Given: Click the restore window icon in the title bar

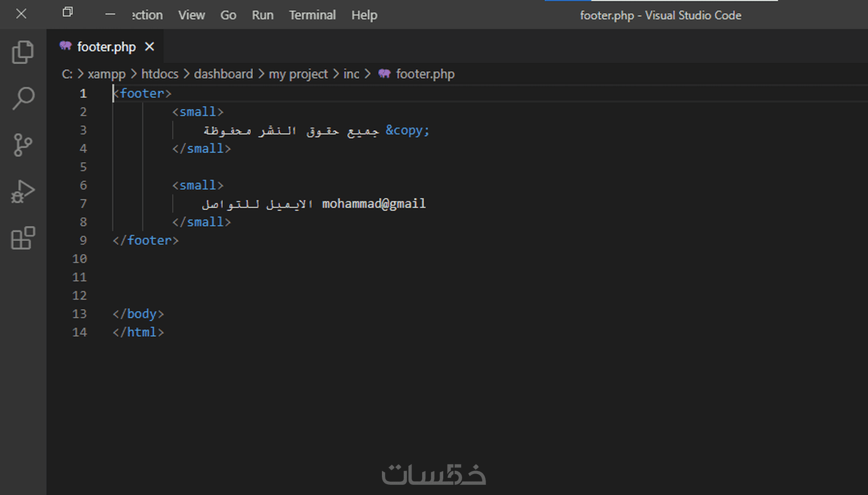Looking at the screenshot, I should (67, 12).
